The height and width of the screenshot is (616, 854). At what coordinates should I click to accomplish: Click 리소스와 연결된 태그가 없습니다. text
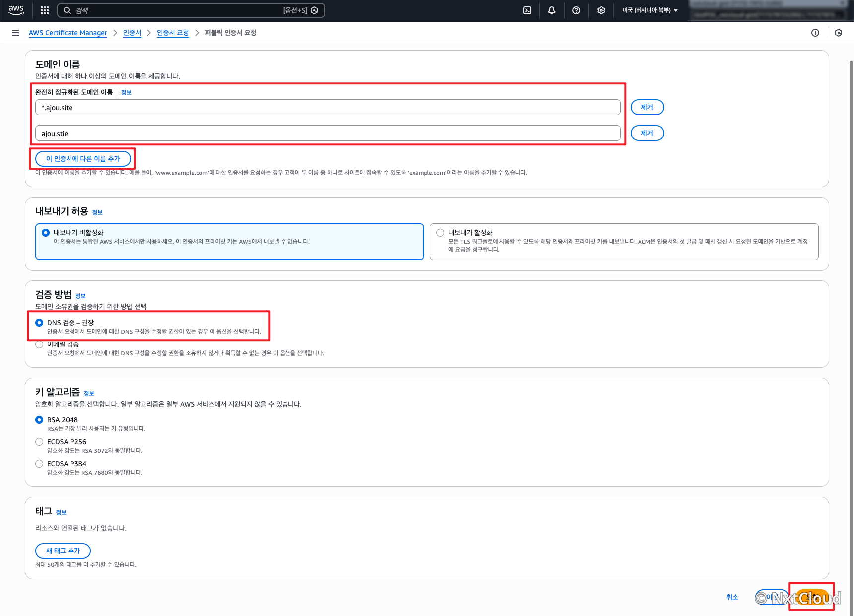pyautogui.click(x=81, y=528)
